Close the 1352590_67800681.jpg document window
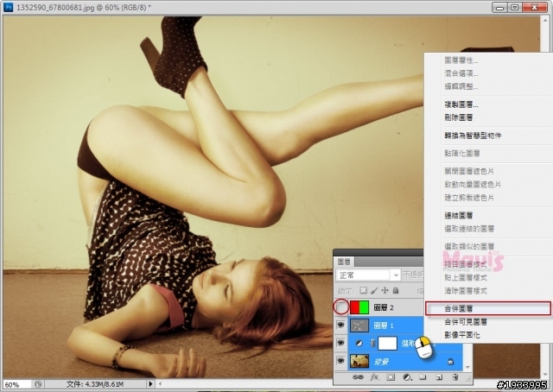 [535, 8]
